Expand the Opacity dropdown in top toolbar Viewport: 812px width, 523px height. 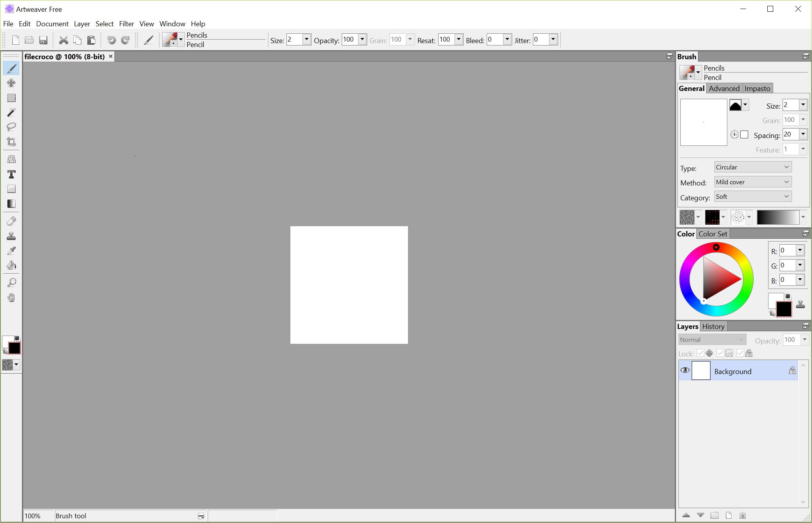point(362,39)
